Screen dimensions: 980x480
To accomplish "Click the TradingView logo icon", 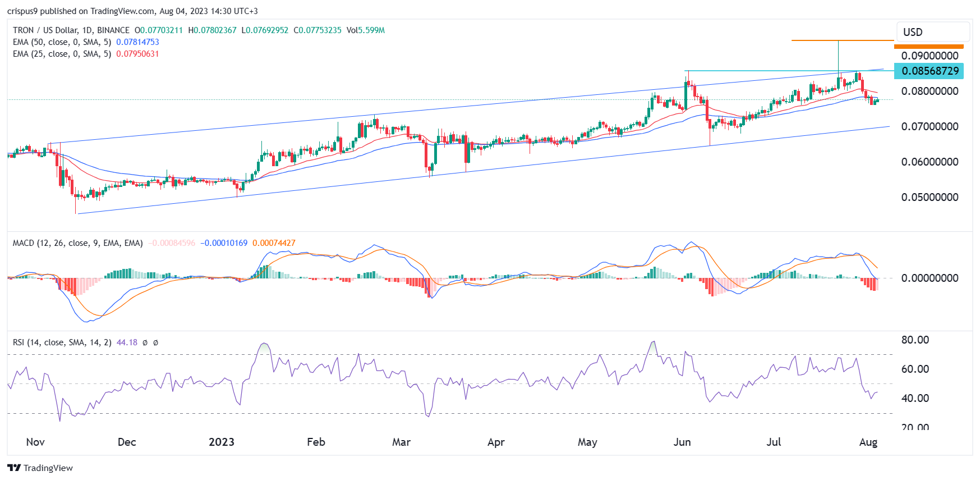I will point(14,468).
